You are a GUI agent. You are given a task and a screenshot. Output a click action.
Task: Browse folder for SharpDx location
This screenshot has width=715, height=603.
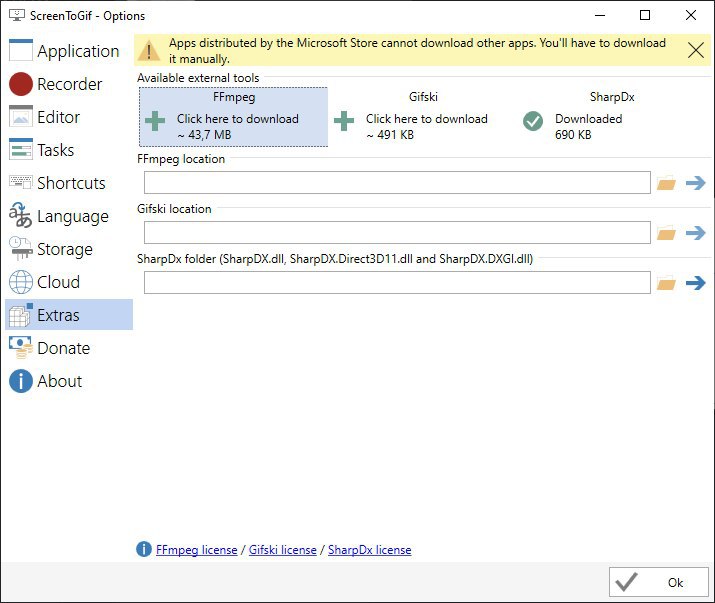(666, 283)
